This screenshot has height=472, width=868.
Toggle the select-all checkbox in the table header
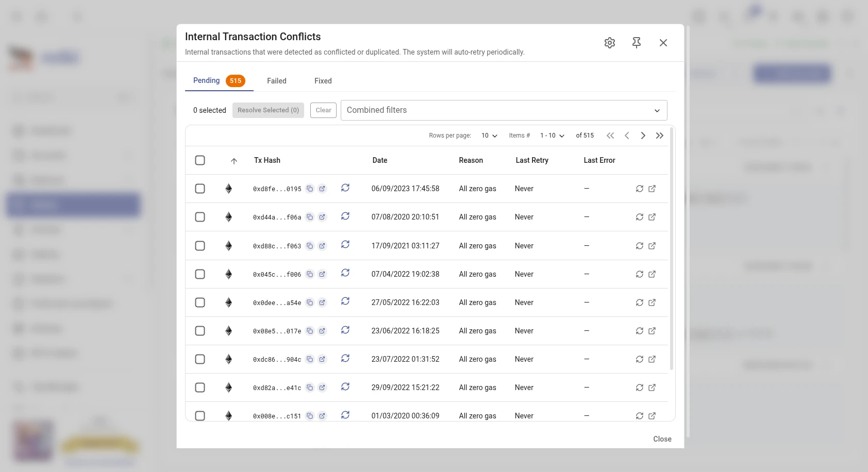(x=200, y=160)
